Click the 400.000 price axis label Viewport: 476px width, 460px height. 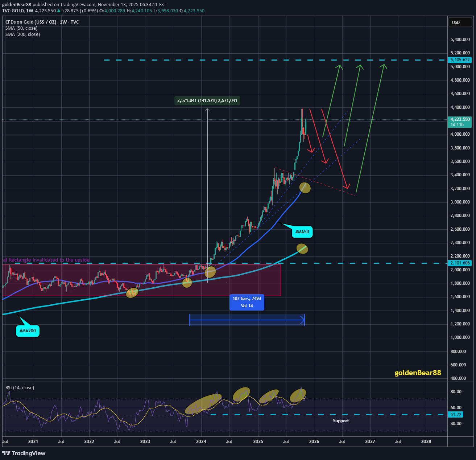tap(458, 378)
